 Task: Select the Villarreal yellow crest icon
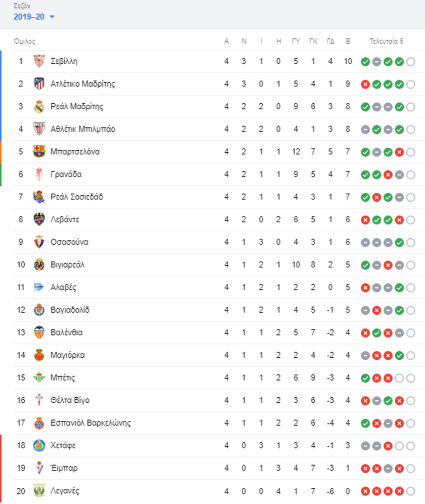pyautogui.click(x=39, y=265)
